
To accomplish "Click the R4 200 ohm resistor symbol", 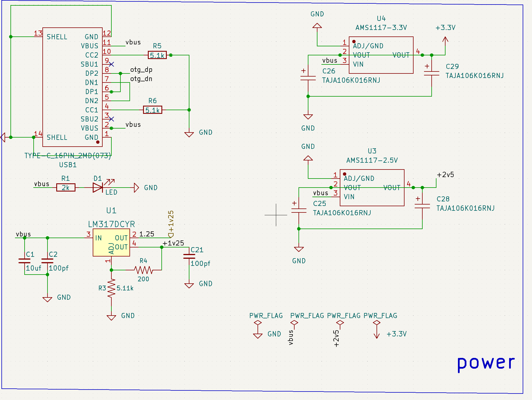I will (144, 270).
